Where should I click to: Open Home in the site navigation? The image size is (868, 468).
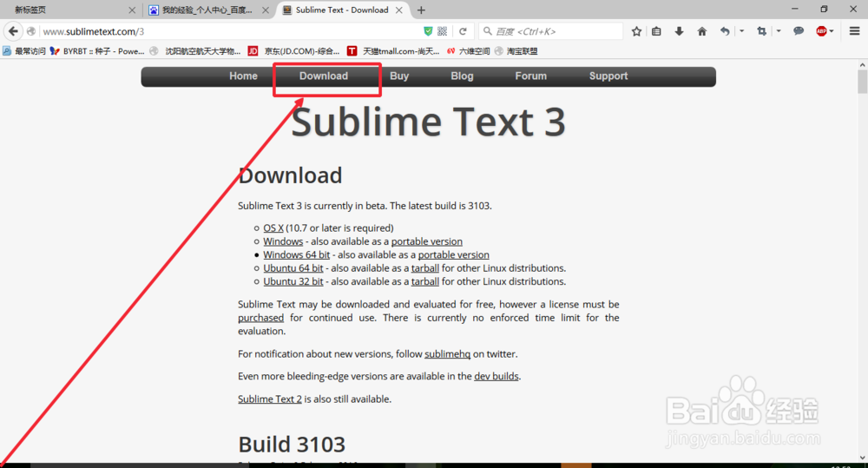click(244, 76)
